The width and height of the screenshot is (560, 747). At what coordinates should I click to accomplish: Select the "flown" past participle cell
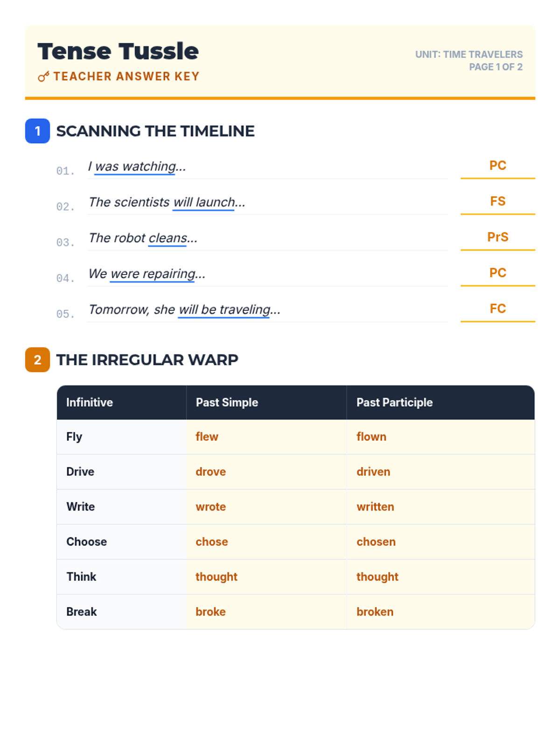371,437
